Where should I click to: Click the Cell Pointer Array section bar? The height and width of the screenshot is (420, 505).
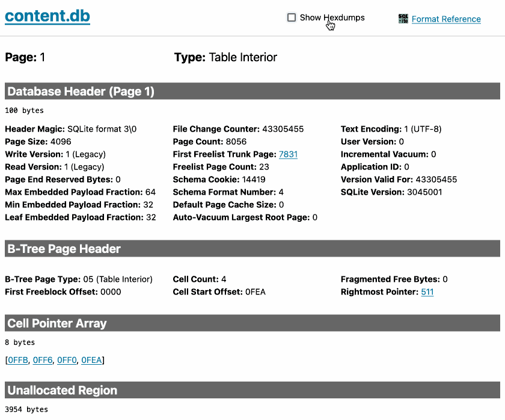pyautogui.click(x=252, y=323)
